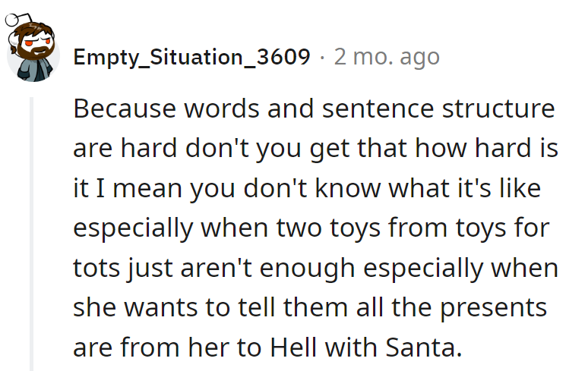This screenshot has width=588, height=371.
Task: Click the word "structure" in the comment
Action: 498,108
